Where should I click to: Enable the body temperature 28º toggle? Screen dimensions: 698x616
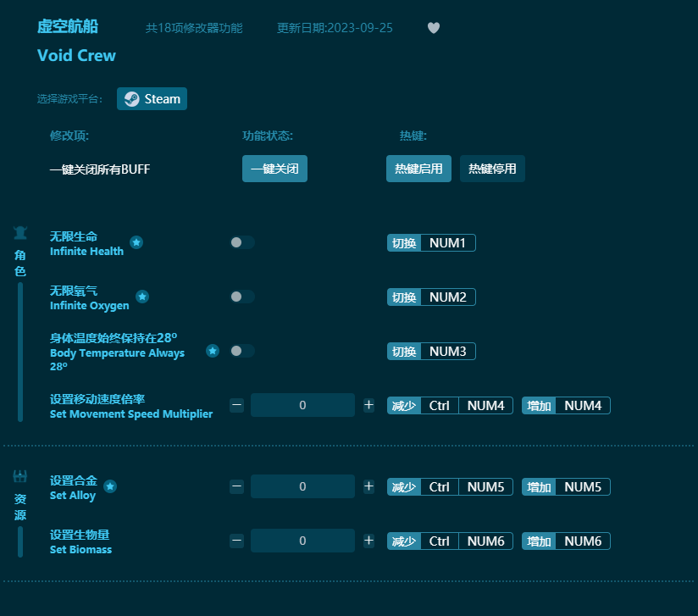pos(241,351)
